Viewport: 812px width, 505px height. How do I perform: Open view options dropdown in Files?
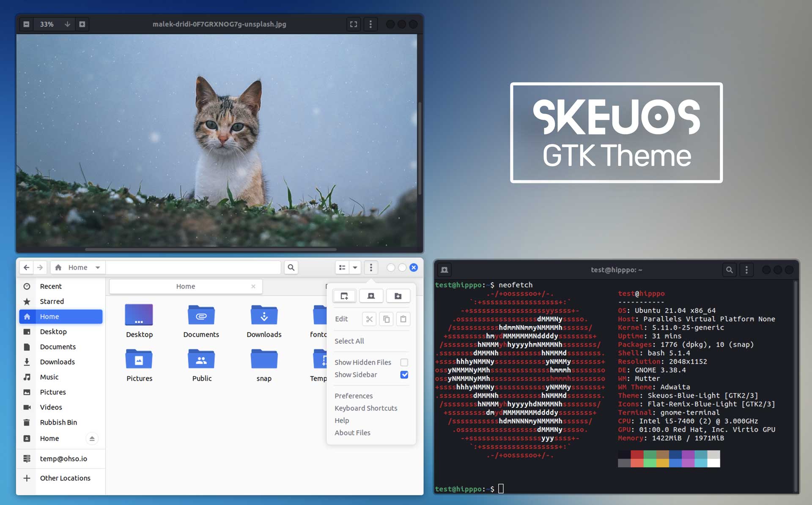(x=355, y=268)
